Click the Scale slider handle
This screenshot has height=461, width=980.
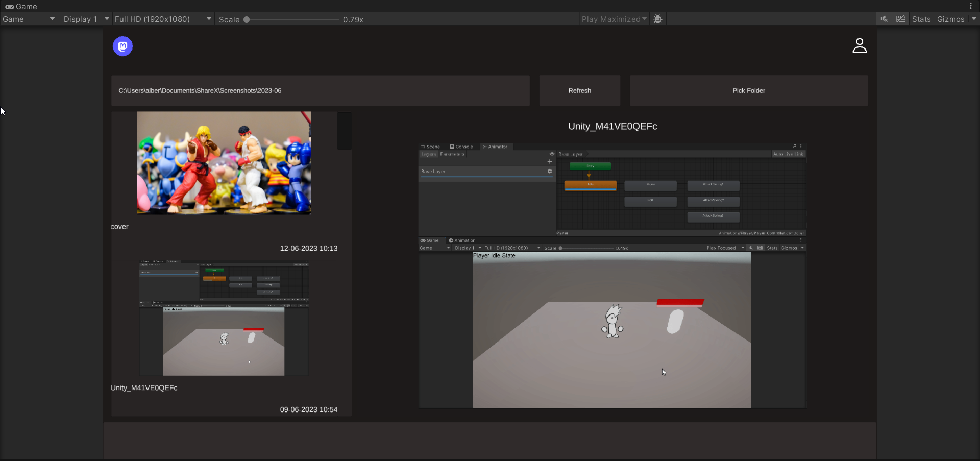(247, 19)
